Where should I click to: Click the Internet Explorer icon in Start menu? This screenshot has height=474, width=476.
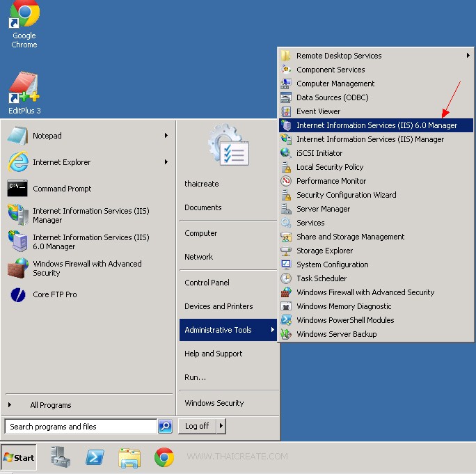(x=18, y=162)
